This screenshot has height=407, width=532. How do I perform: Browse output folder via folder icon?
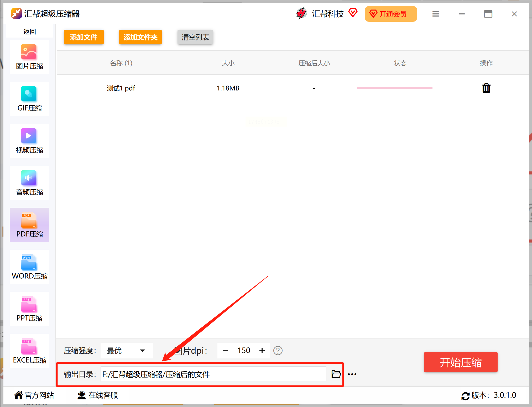(x=336, y=374)
